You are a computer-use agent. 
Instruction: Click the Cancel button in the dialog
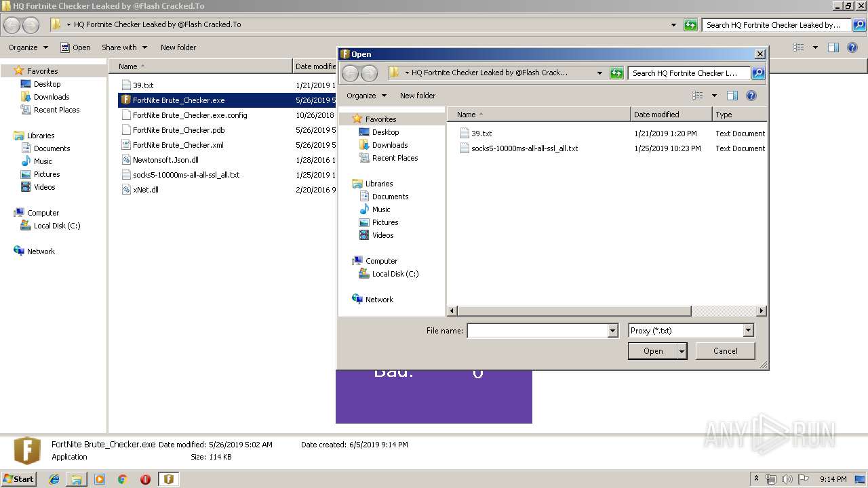tap(725, 351)
